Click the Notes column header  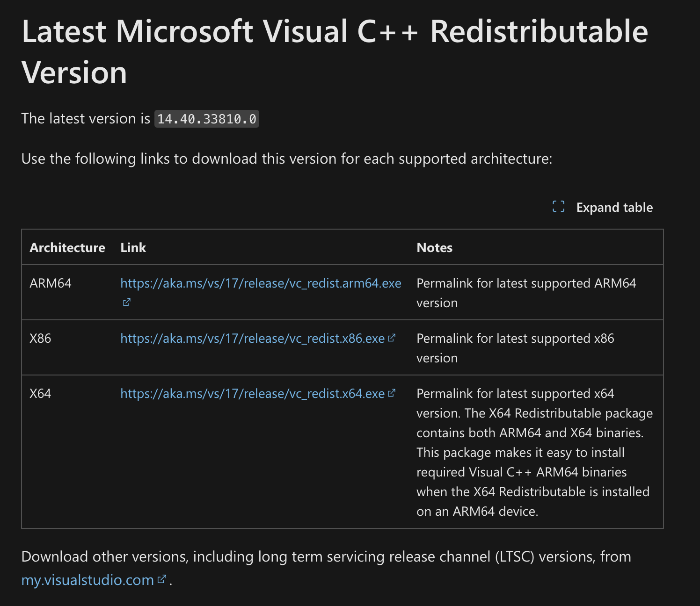tap(434, 248)
